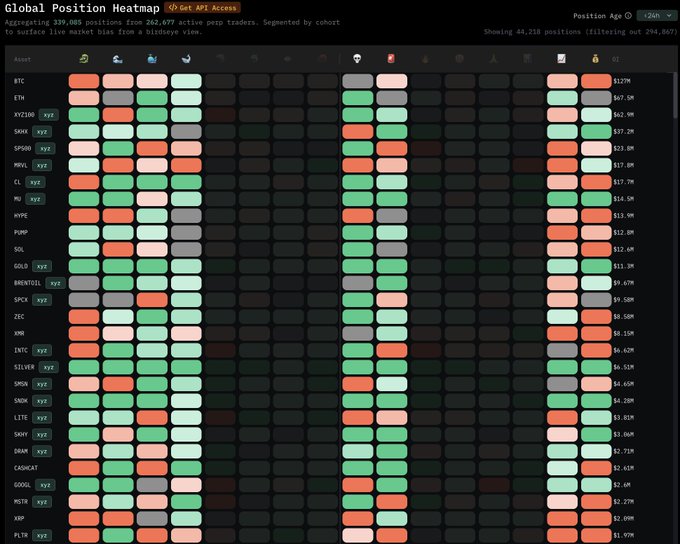The image size is (680, 544).
Task: Click the green kraken cohort icon
Action: click(84, 59)
